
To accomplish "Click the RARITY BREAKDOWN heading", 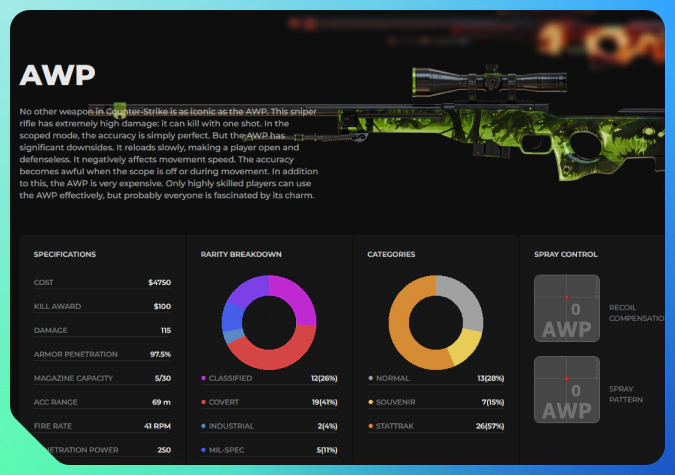I will click(x=241, y=254).
